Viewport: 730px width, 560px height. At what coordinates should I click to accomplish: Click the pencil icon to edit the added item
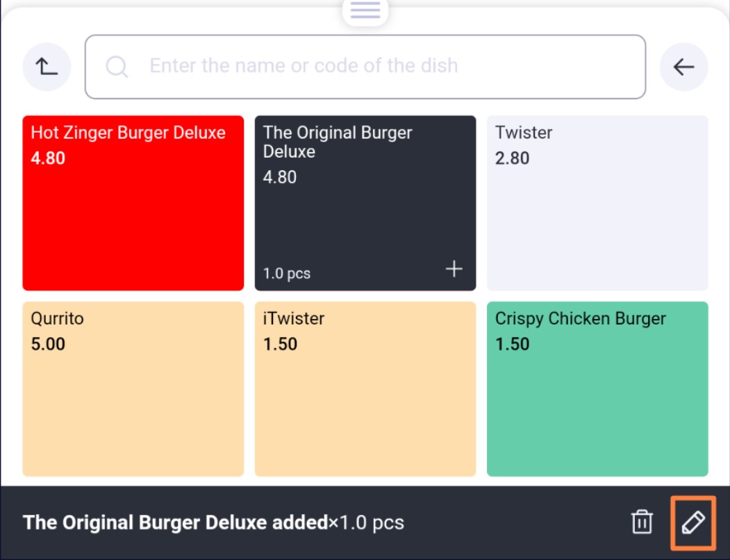[x=693, y=522]
